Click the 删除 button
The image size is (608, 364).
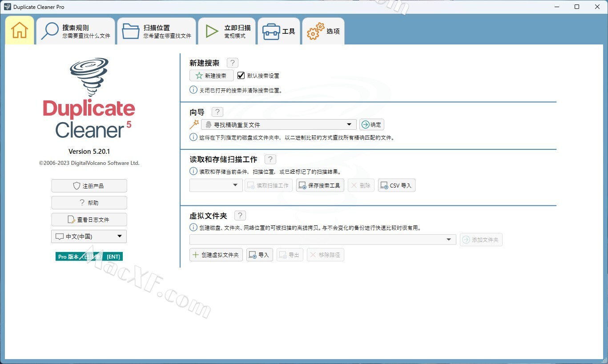point(361,185)
